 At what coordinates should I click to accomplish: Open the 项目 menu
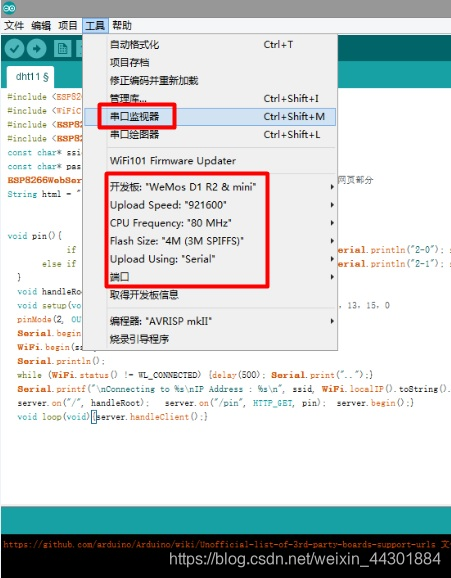tap(68, 25)
